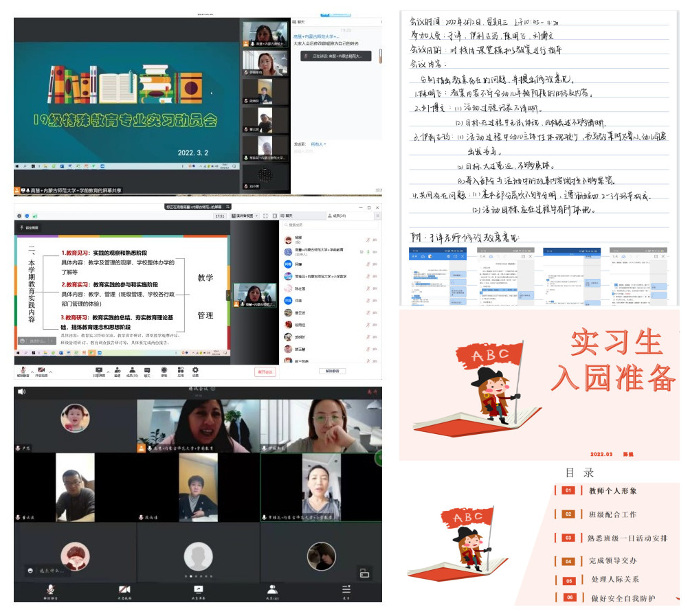Open meeting settings gear icon

point(196,371)
